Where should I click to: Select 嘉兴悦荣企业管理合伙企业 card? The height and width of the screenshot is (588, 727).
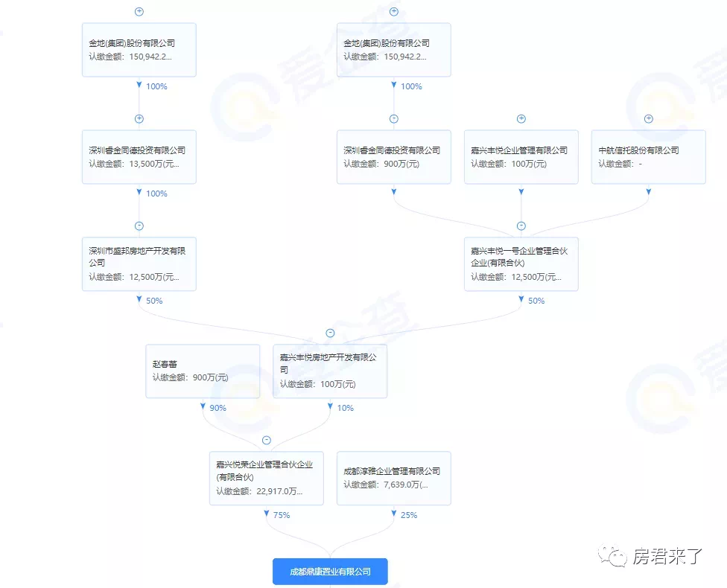pos(267,478)
